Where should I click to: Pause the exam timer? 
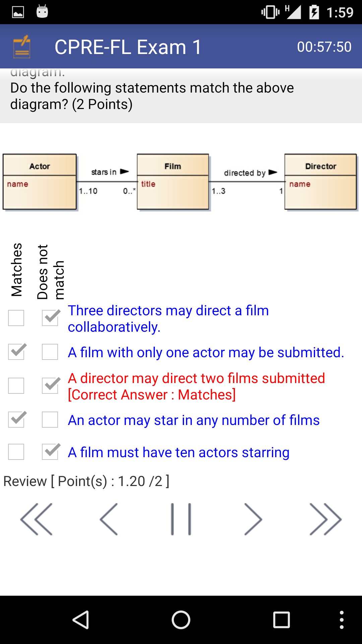(x=181, y=519)
